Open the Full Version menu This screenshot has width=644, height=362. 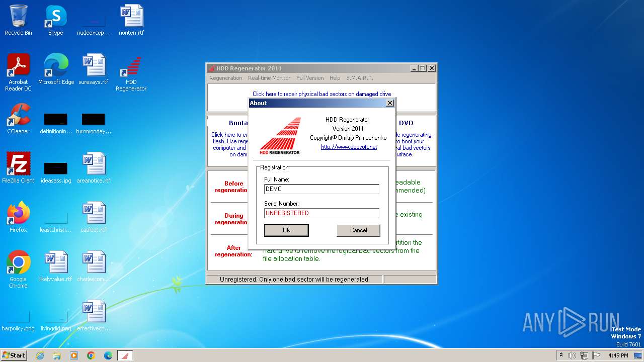310,78
